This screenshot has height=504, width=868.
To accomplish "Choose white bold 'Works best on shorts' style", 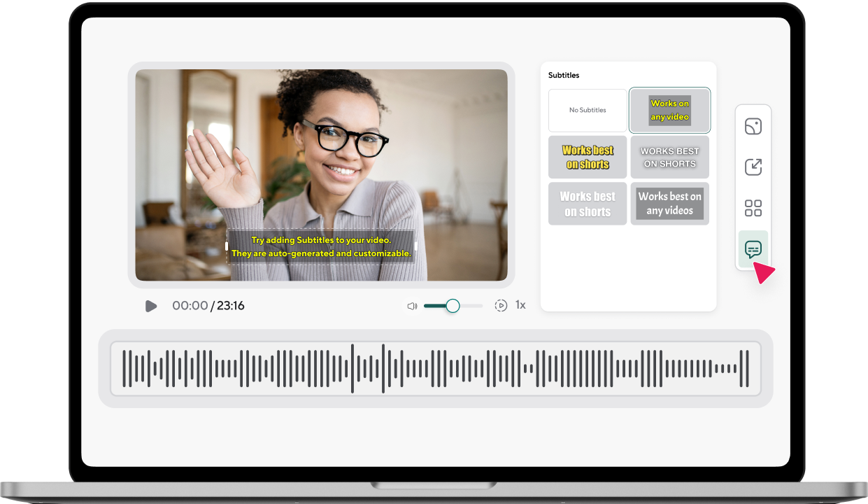I will click(x=588, y=204).
